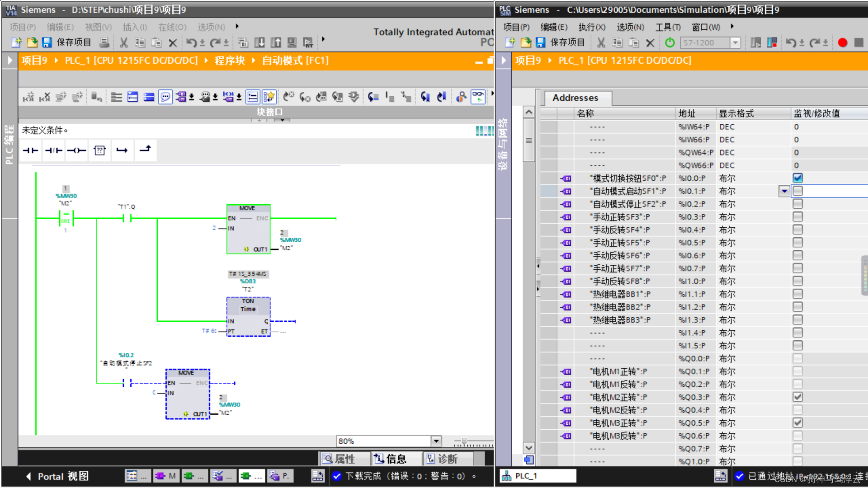The height and width of the screenshot is (488, 868).
Task: Click the normally closed contact icon
Action: pyautogui.click(x=53, y=150)
